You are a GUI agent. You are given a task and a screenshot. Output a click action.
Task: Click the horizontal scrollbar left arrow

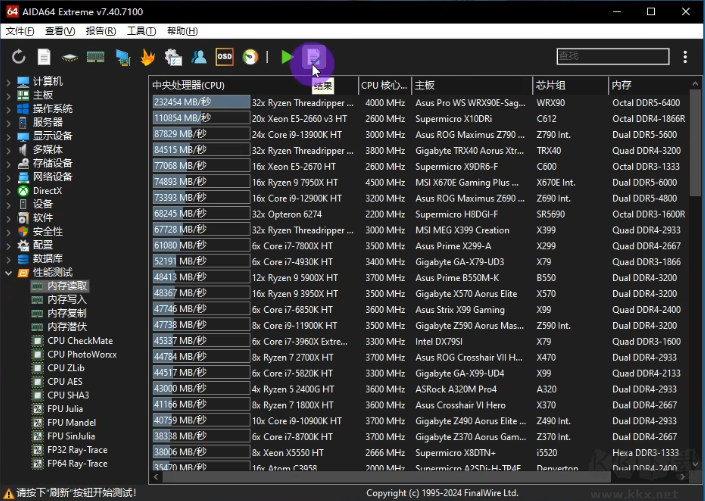pyautogui.click(x=156, y=477)
